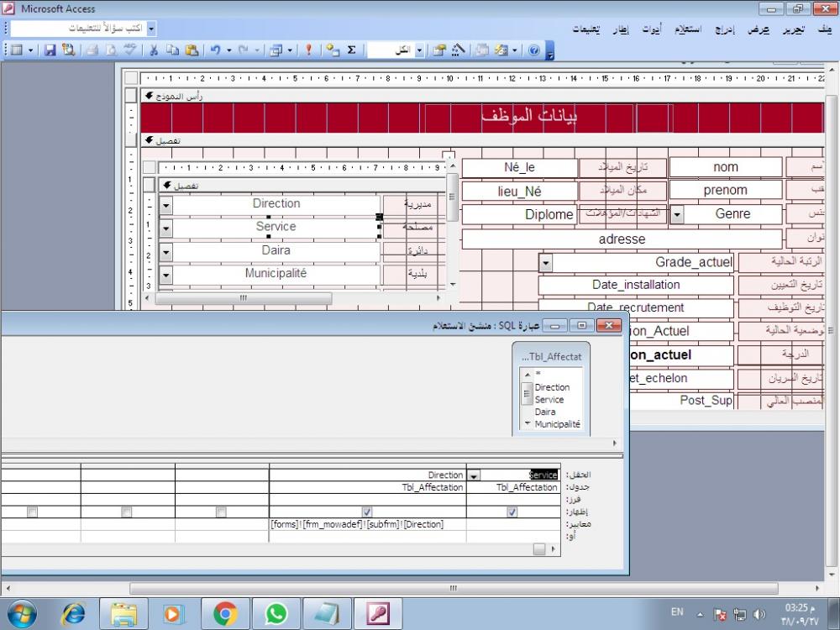Click the Save icon in the toolbar
This screenshot has height=630, width=840.
pos(50,50)
